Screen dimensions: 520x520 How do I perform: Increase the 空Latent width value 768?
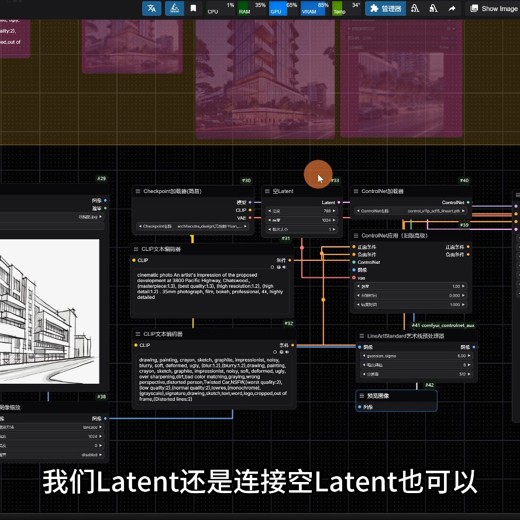(x=334, y=211)
